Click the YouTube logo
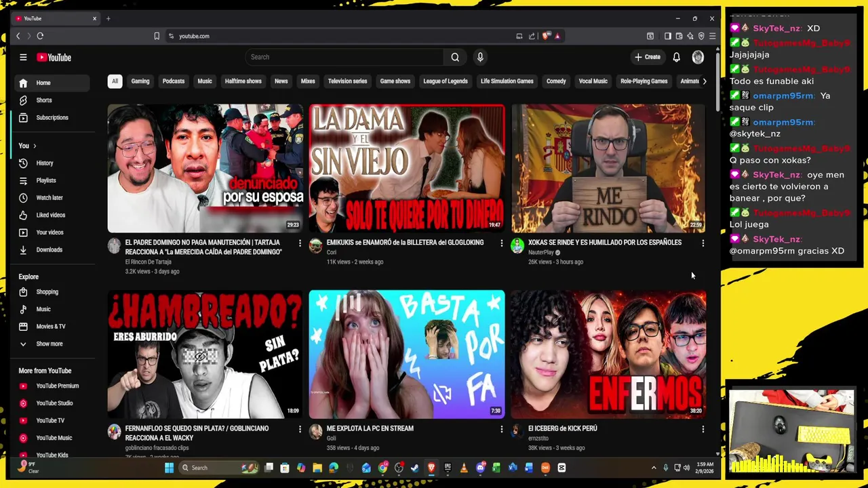 coord(54,58)
